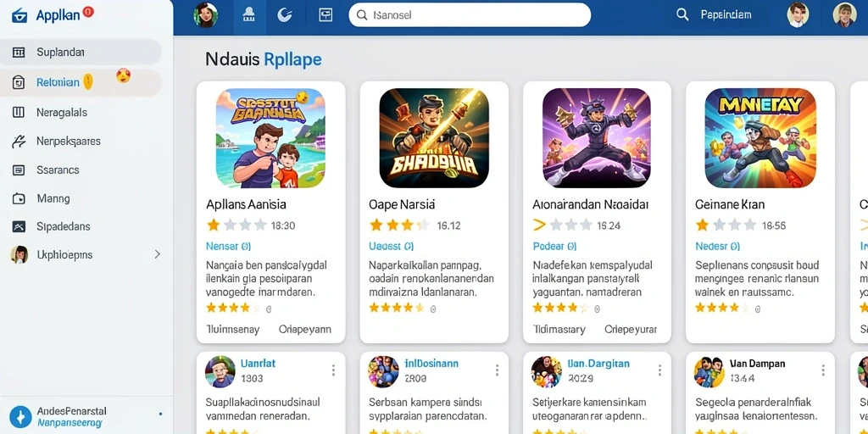The image size is (868, 434).
Task: Click the blue circular icon beside AndesPenarstal
Action: (20, 417)
